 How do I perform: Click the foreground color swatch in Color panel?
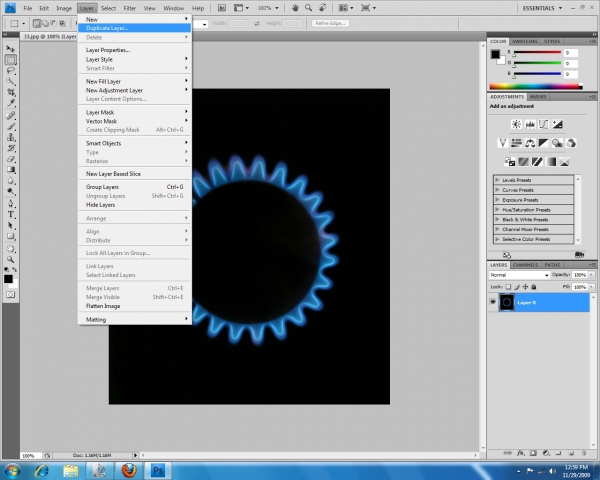coord(496,54)
